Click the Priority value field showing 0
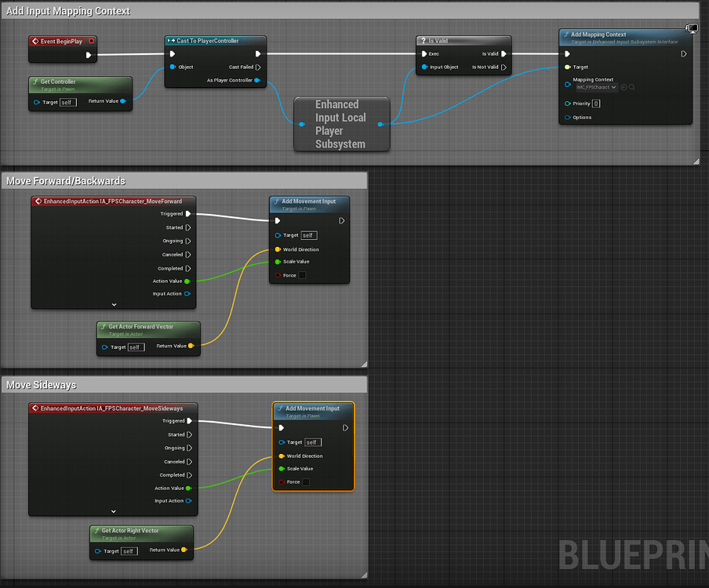 pyautogui.click(x=596, y=103)
